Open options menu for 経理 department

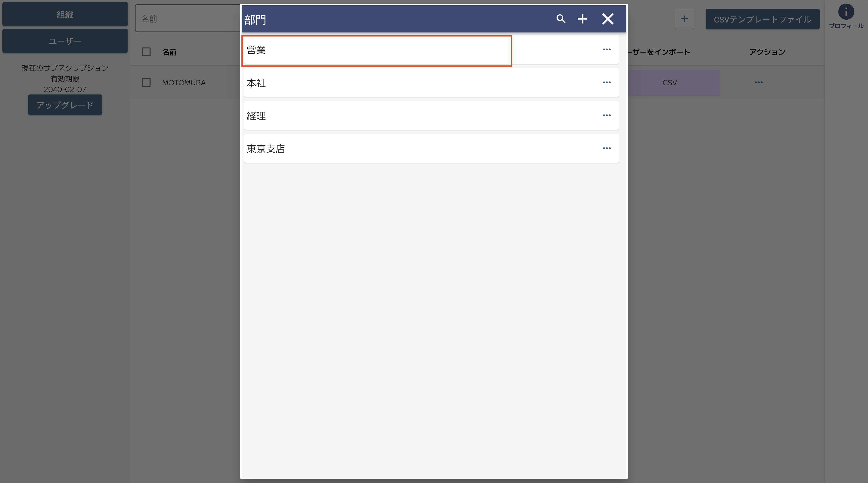click(606, 116)
